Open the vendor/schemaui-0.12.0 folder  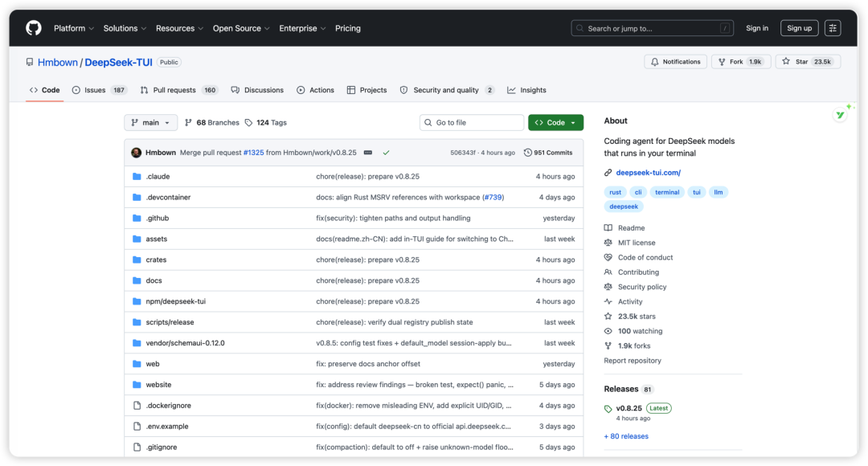click(185, 343)
